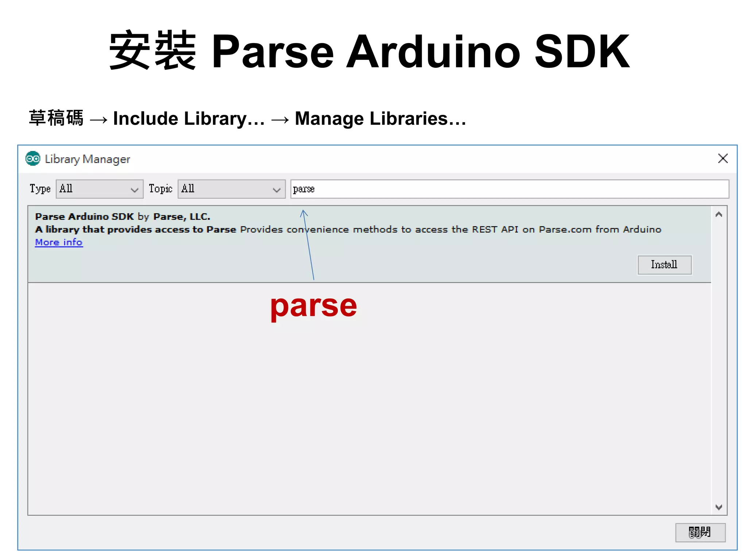Click the search field containing 'parse'
Screen dimensions: 747x560
510,189
